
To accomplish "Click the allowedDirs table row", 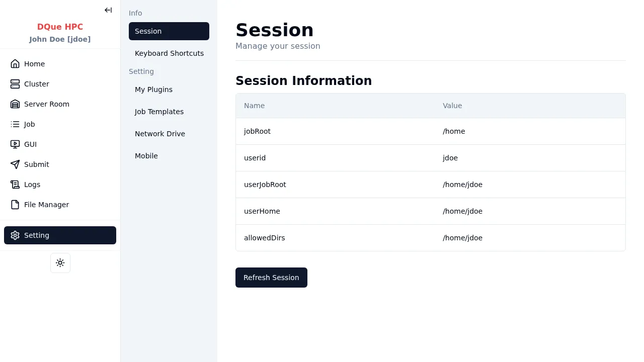I will (430, 238).
